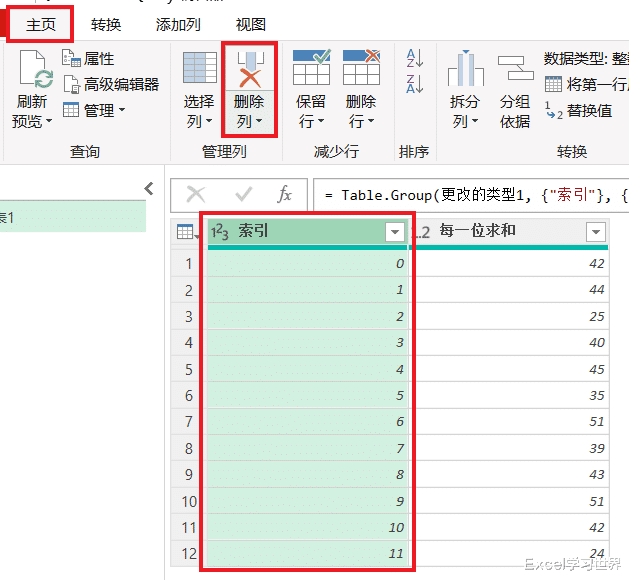Expand the 保留行 dropdown arrow
The image size is (629, 580).
pos(321,121)
